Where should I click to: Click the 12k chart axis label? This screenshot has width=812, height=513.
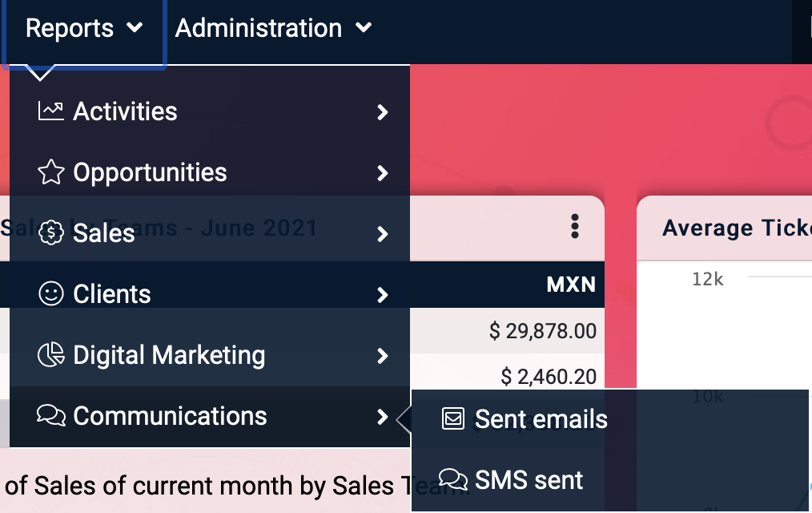707,279
